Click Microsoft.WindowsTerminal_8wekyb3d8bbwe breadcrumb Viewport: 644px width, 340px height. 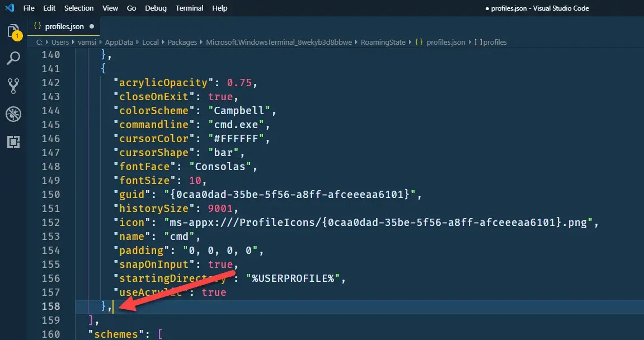[279, 42]
